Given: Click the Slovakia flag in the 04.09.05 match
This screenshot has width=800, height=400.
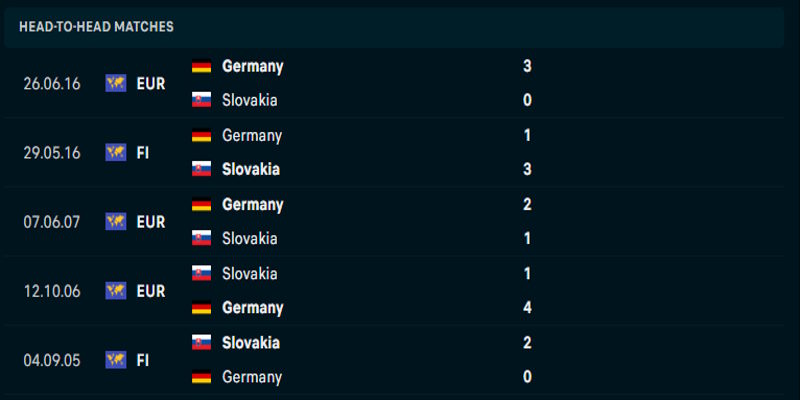Looking at the screenshot, I should [201, 343].
